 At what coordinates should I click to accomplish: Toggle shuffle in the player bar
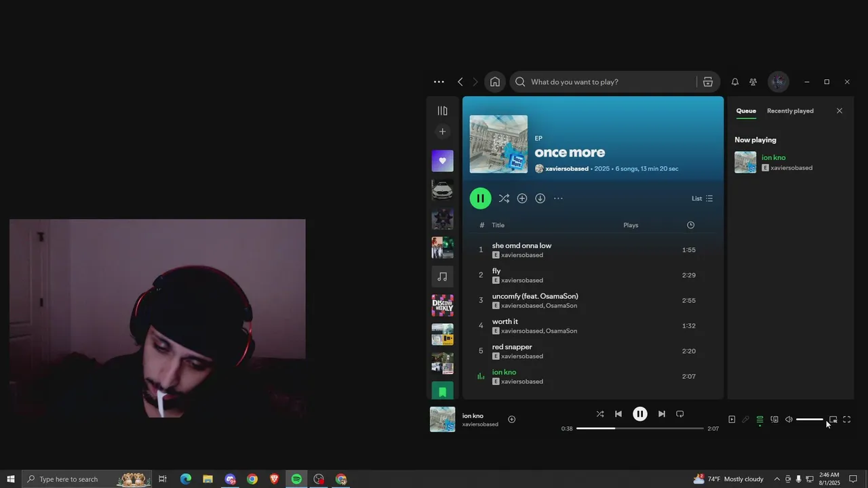tap(600, 414)
